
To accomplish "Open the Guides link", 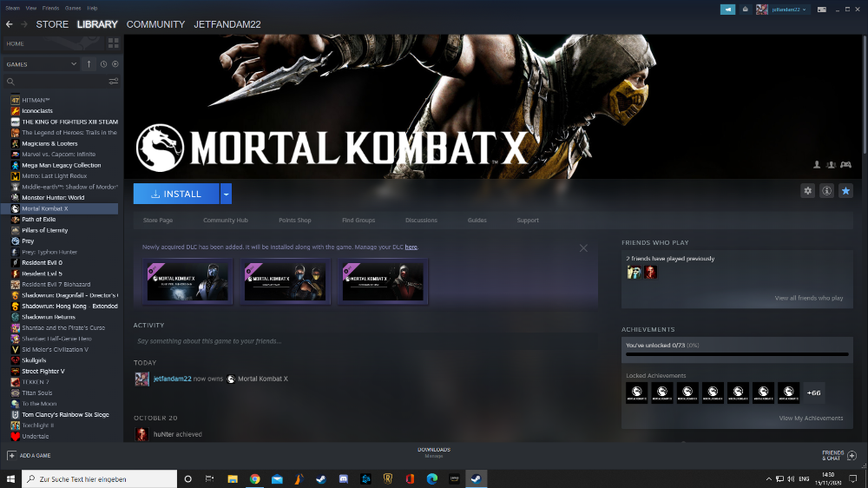I will point(477,221).
